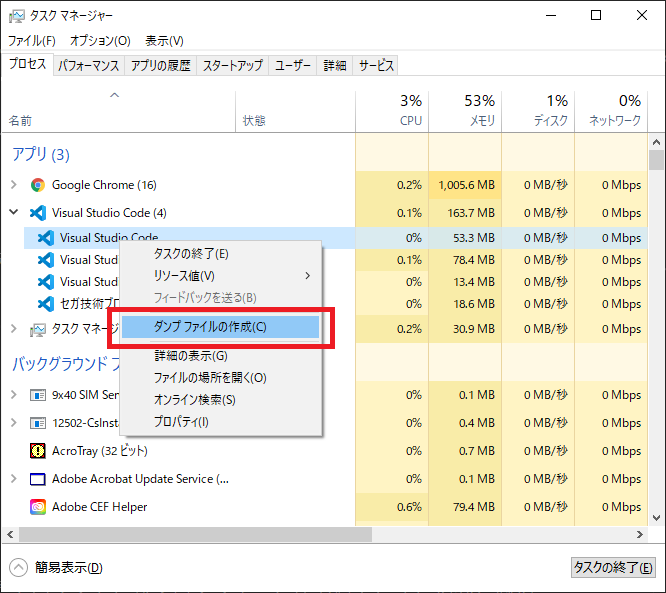Expand the 9x40 SIM service row
The image size is (666, 593).
point(14,395)
